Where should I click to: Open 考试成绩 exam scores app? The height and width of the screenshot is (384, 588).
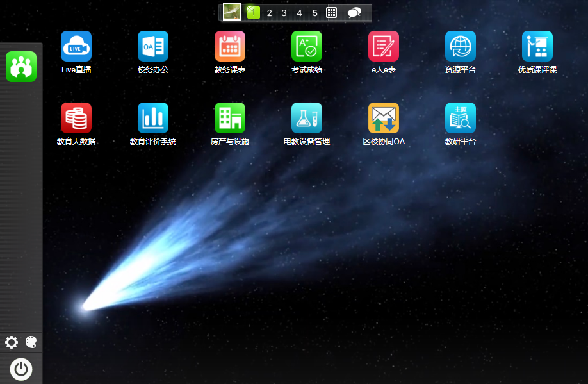point(307,46)
